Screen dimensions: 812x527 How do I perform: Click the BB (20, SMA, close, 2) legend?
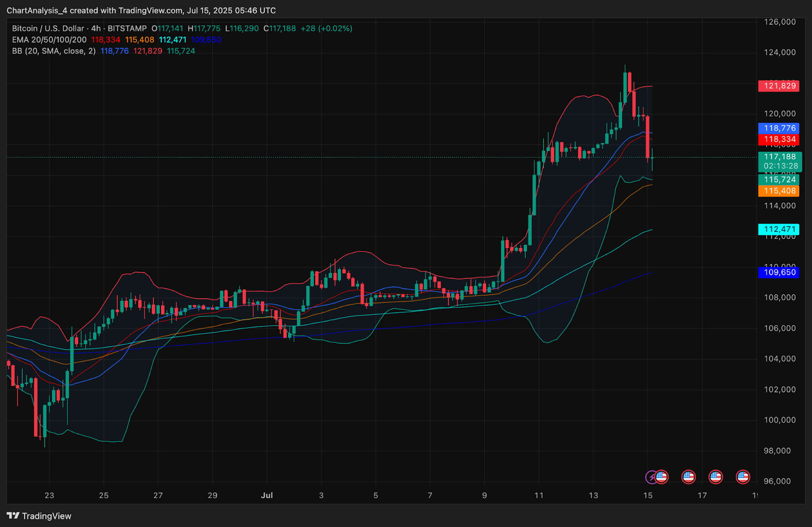point(54,51)
